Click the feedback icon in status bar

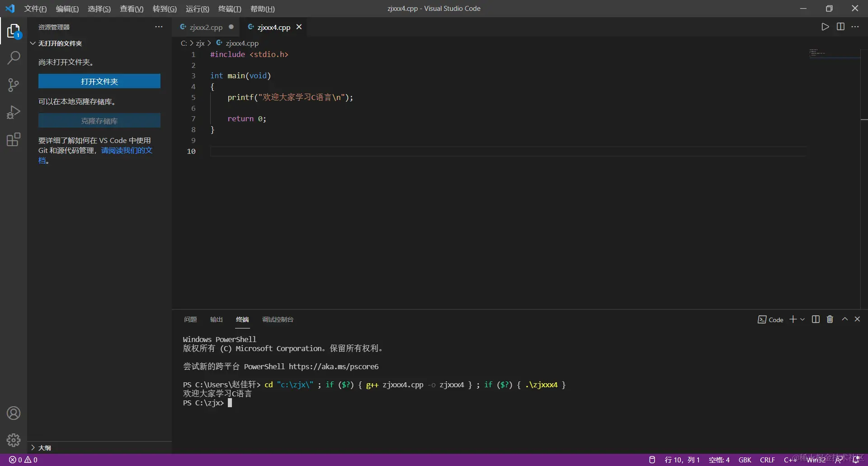(x=839, y=460)
